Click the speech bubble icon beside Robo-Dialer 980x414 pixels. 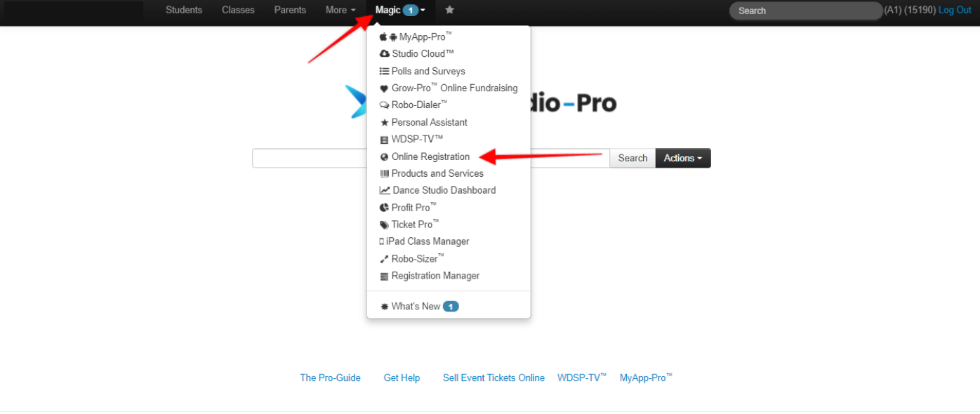point(385,105)
